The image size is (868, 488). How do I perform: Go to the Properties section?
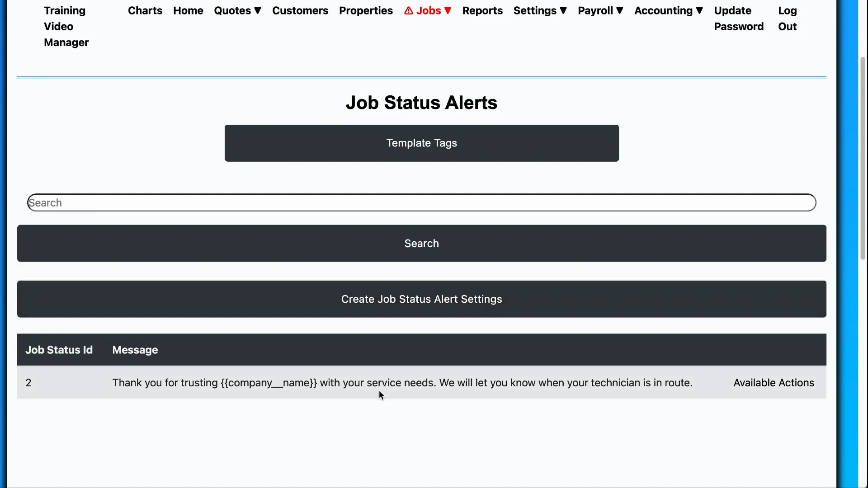(366, 10)
